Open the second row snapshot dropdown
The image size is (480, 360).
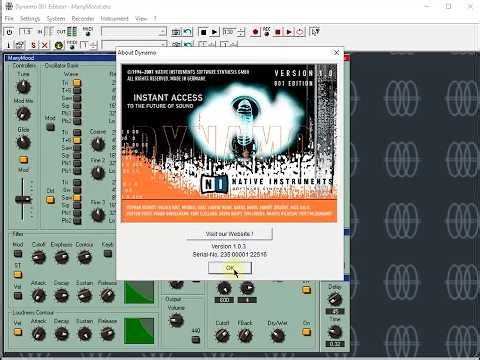(134, 45)
